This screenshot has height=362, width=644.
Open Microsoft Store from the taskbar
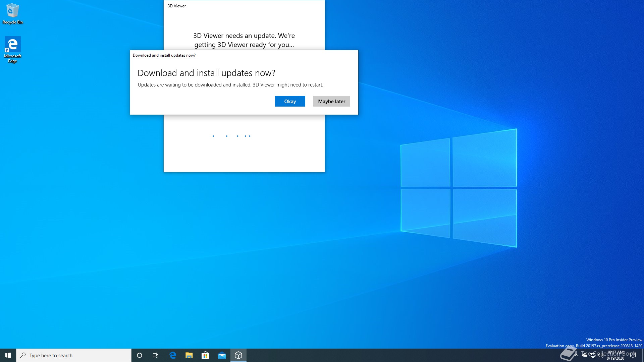(205, 355)
